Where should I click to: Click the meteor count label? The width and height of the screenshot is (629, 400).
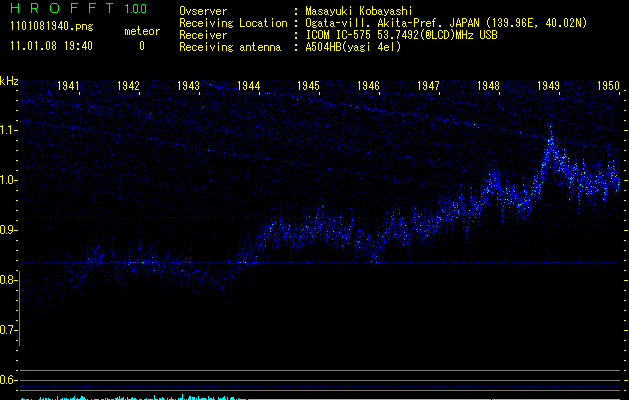pos(142,31)
